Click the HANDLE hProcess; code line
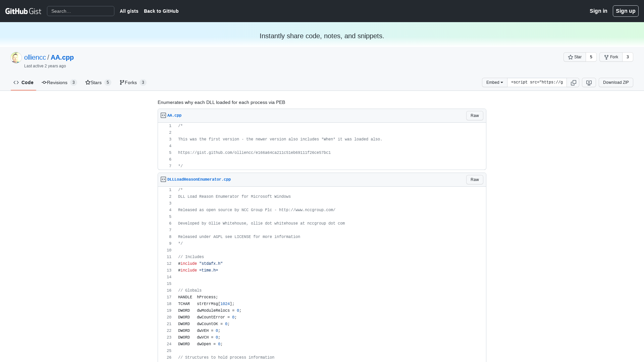Screen dimensions: 644x362 pos(198,297)
